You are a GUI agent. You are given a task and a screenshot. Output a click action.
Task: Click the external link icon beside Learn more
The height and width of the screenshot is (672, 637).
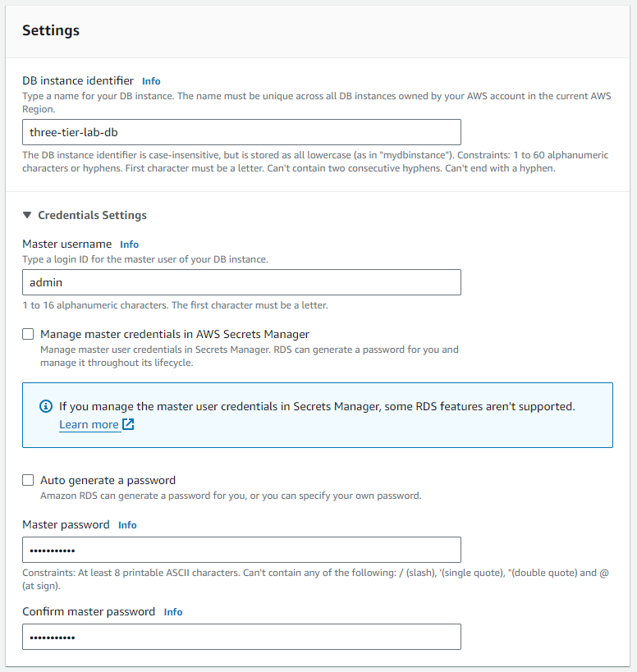(x=128, y=424)
